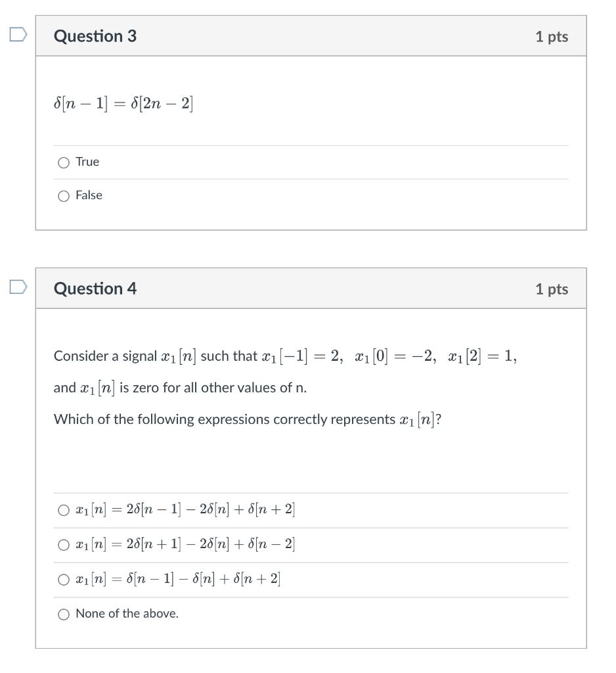Image resolution: width=616 pixels, height=673 pixels.
Task: Choose answer 2δ[n+1] − 2δ[n] + δ[n−2]
Action: [x=64, y=544]
